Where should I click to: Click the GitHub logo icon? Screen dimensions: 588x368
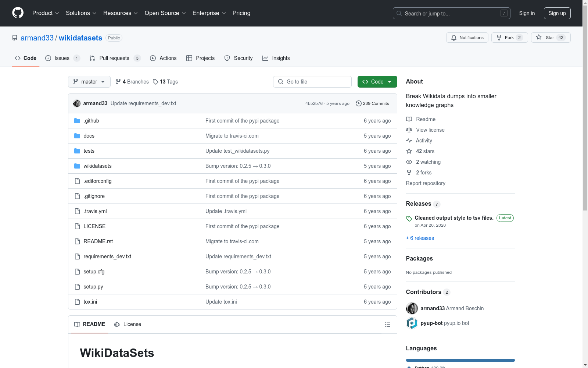click(18, 13)
